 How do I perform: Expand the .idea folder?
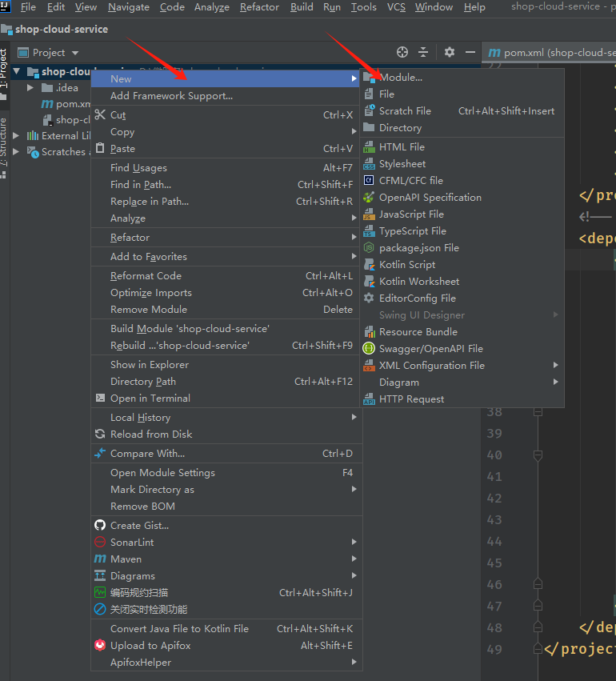[x=30, y=87]
